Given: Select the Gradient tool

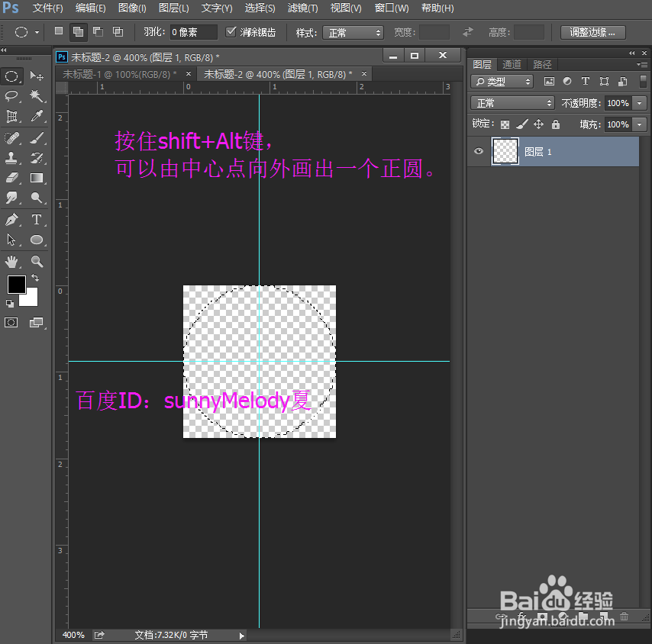Looking at the screenshot, I should point(37,178).
